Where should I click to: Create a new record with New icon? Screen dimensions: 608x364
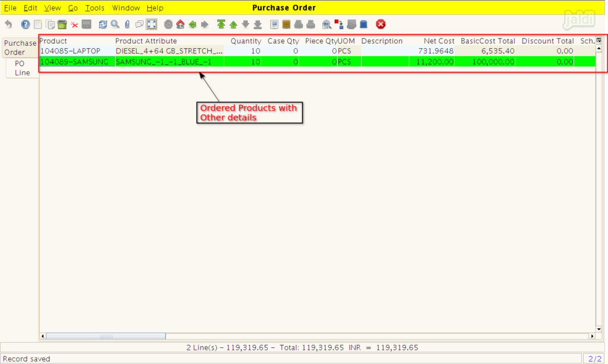[x=37, y=24]
